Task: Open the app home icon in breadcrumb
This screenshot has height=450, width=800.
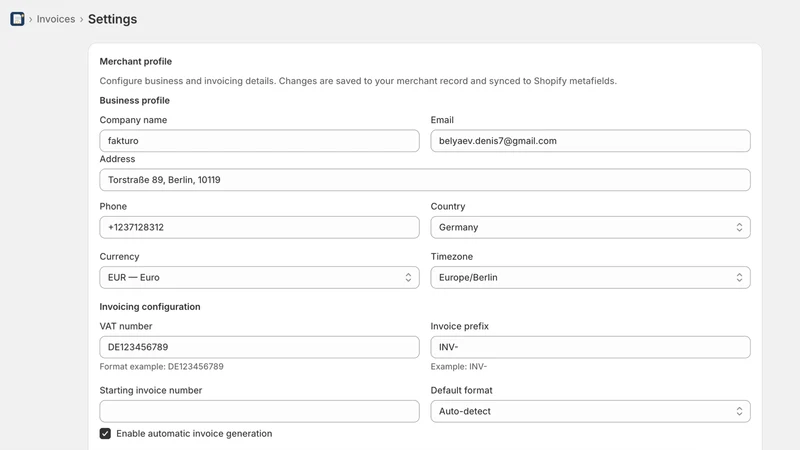Action: click(x=17, y=19)
